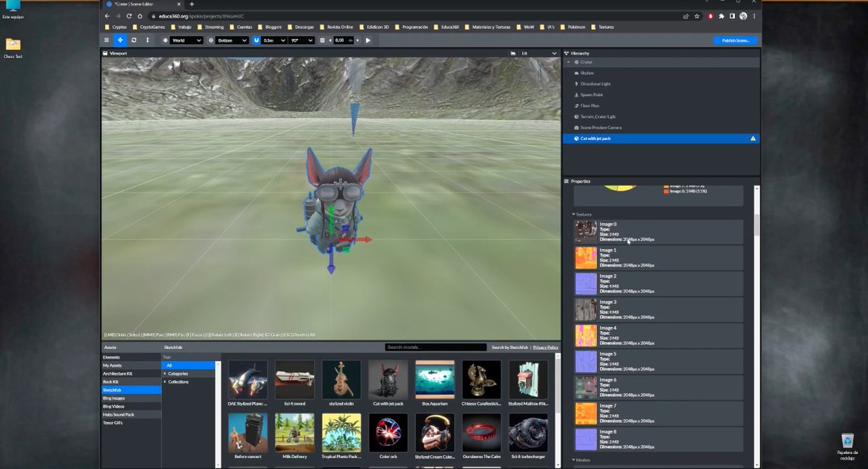This screenshot has height=469, width=868.
Task: Bookmark this page with star icon
Action: click(697, 16)
